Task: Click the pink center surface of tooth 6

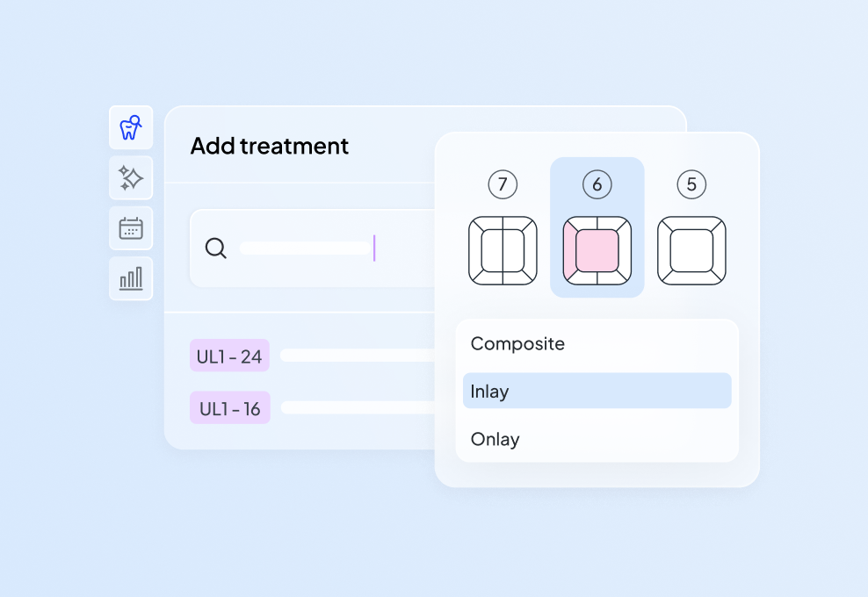Action: coord(597,250)
